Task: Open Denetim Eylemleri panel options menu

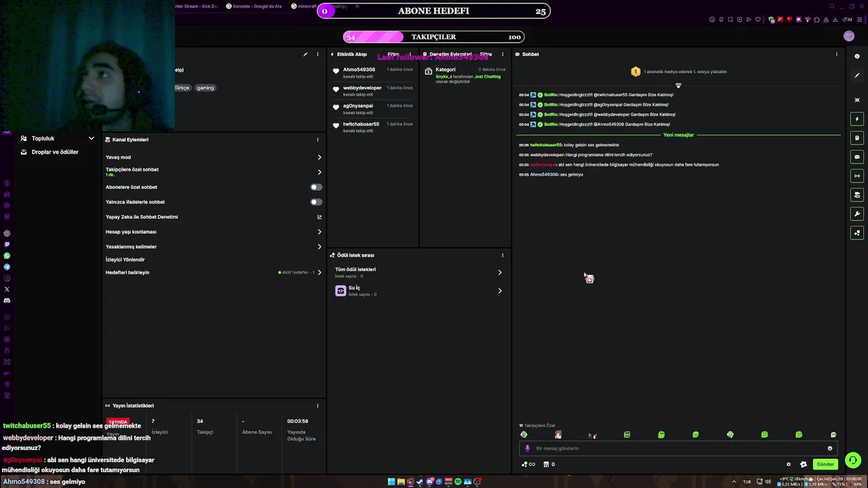Action: (502, 54)
